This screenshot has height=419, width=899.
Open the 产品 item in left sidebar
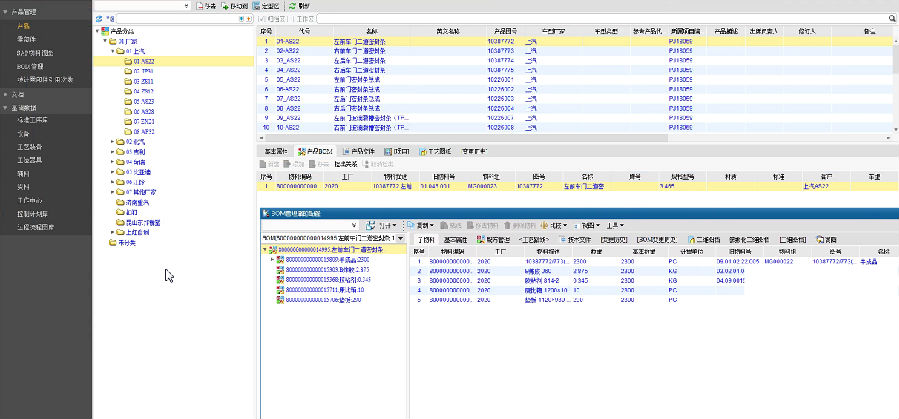tap(22, 24)
